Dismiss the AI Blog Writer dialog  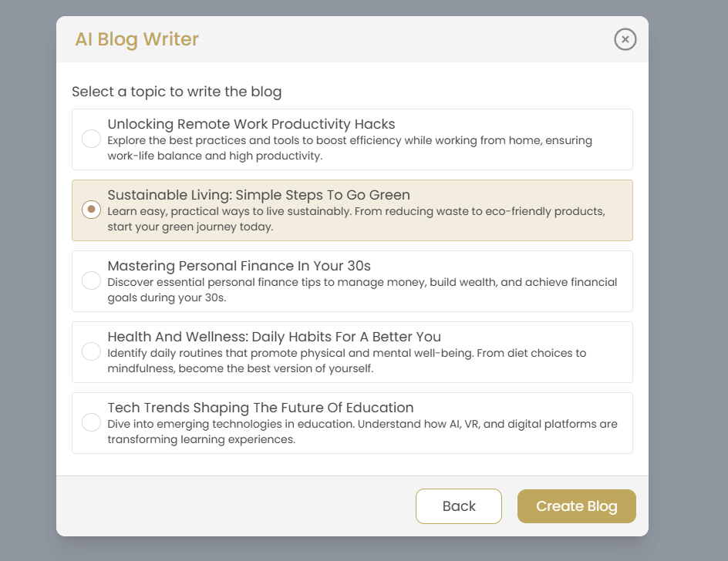(625, 39)
